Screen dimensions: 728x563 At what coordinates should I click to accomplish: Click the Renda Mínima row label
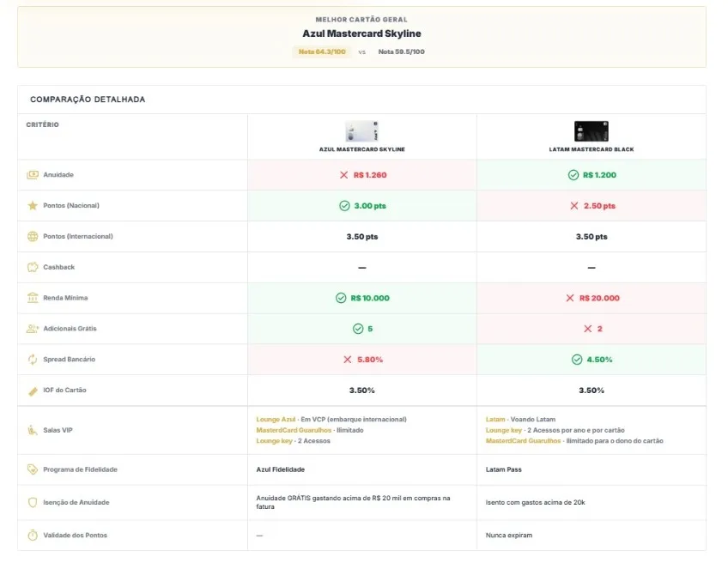(x=65, y=298)
